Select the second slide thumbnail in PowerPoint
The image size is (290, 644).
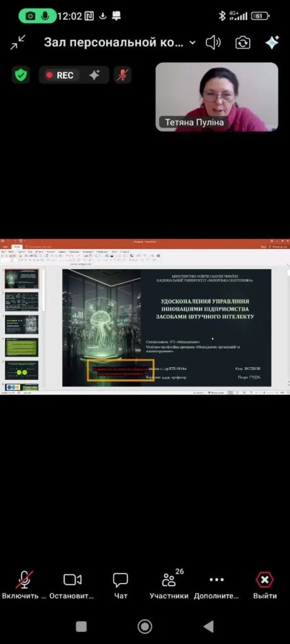[22, 302]
